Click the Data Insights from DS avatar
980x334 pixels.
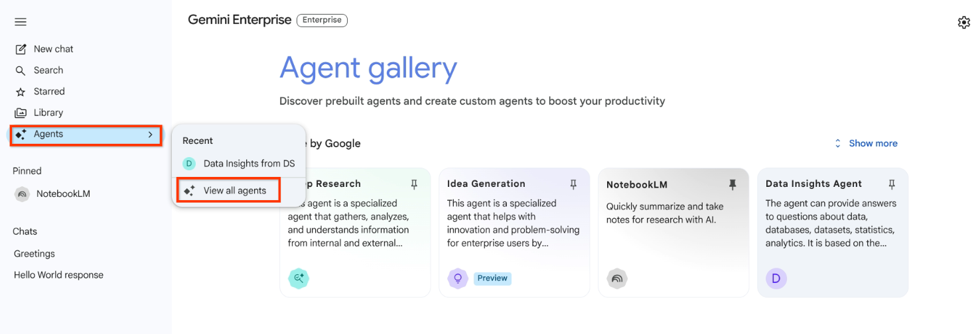[x=189, y=164]
